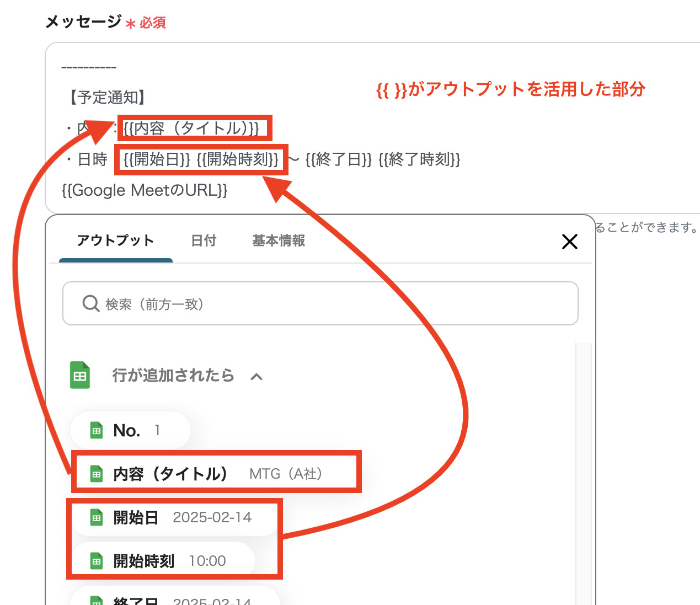Insert the 開始時刻 output chip

[163, 561]
